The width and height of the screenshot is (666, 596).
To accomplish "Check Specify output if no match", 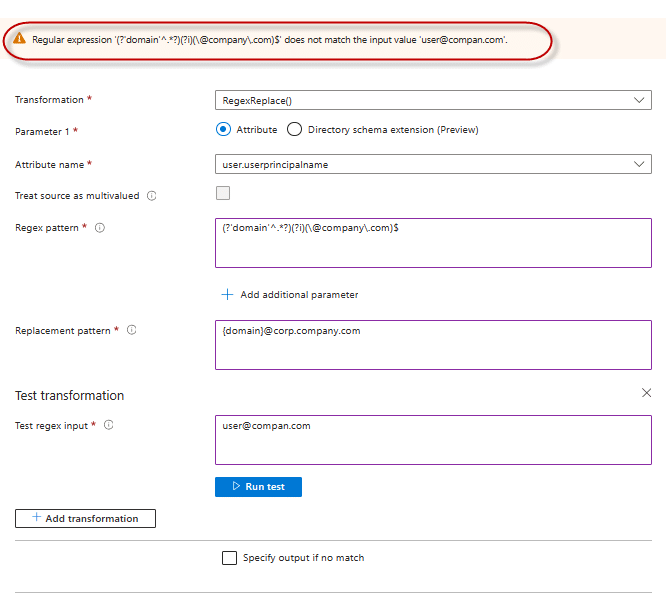I will point(229,558).
